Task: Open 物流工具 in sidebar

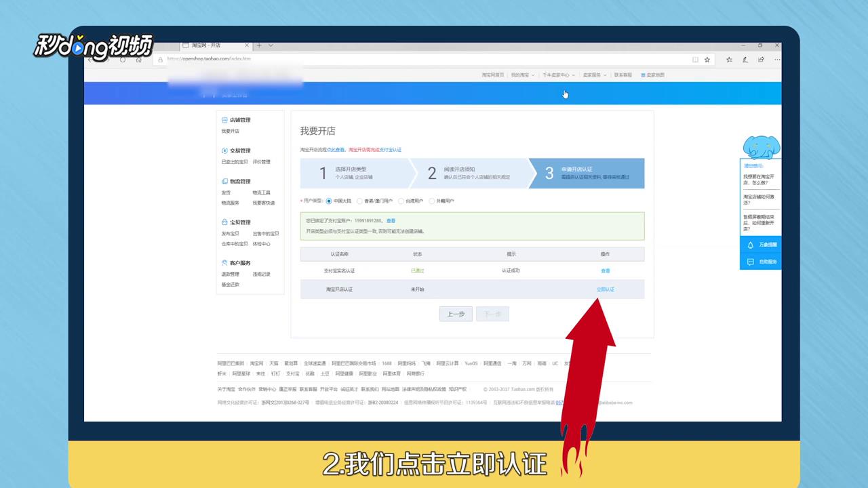Action: [x=262, y=192]
